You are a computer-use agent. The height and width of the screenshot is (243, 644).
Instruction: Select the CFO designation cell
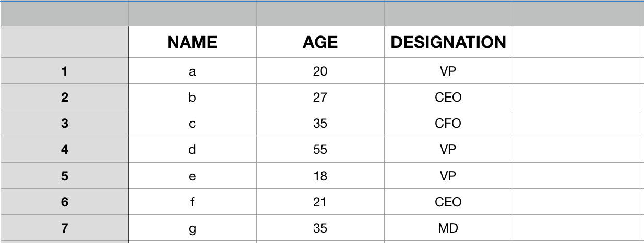(448, 123)
